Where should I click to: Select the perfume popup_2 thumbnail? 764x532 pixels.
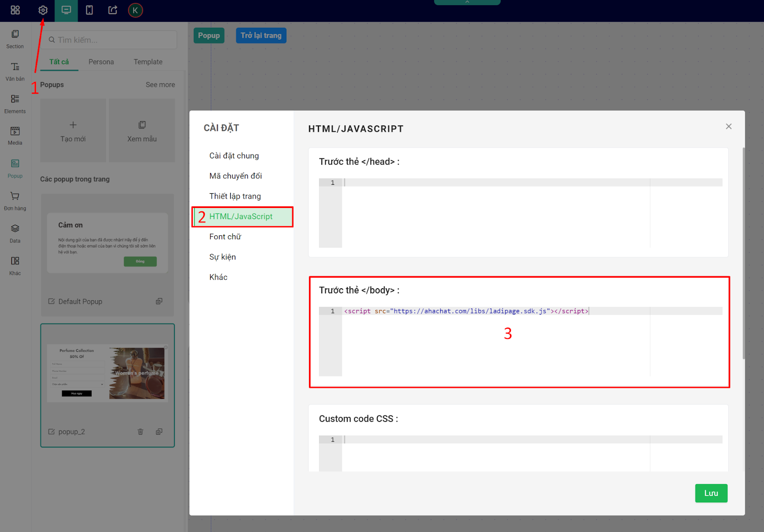pyautogui.click(x=107, y=374)
